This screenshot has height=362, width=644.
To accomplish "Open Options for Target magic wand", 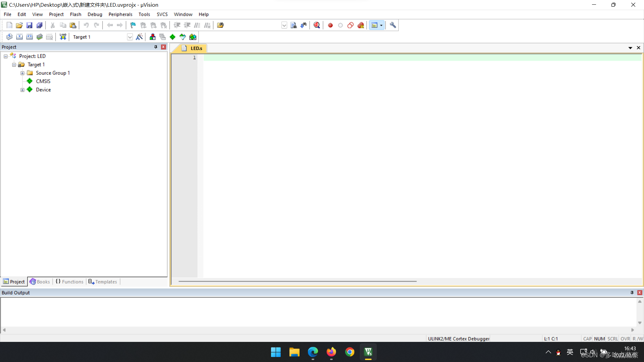I will click(139, 37).
